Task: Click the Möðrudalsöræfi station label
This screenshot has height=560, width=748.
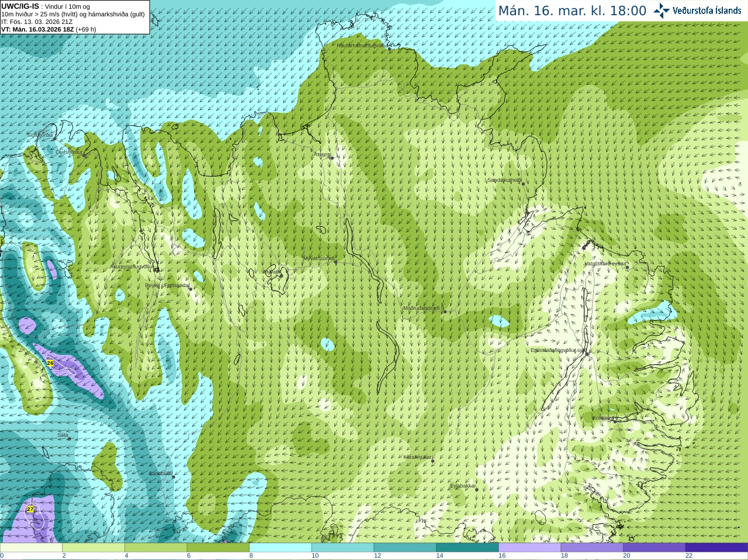Action: pos(424,308)
